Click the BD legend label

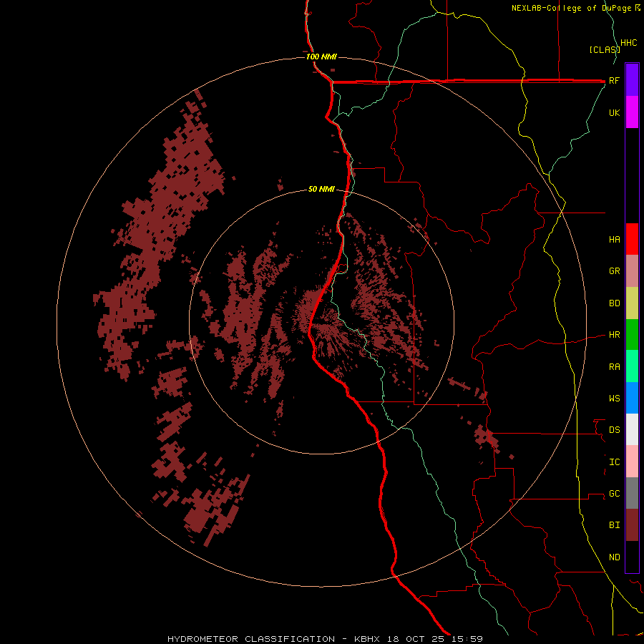(614, 303)
